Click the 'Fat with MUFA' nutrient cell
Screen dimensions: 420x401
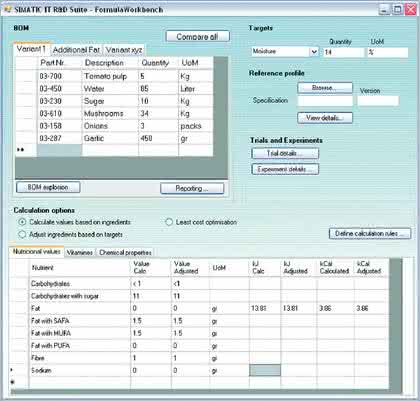point(79,333)
